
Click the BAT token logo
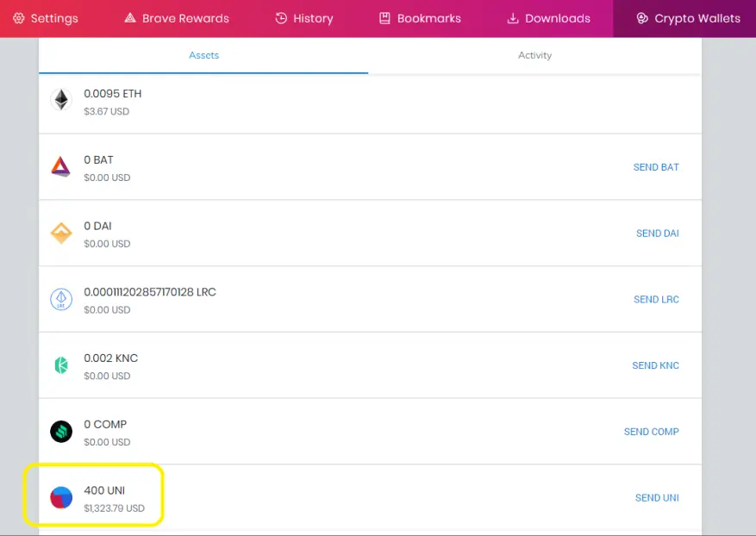[61, 167]
